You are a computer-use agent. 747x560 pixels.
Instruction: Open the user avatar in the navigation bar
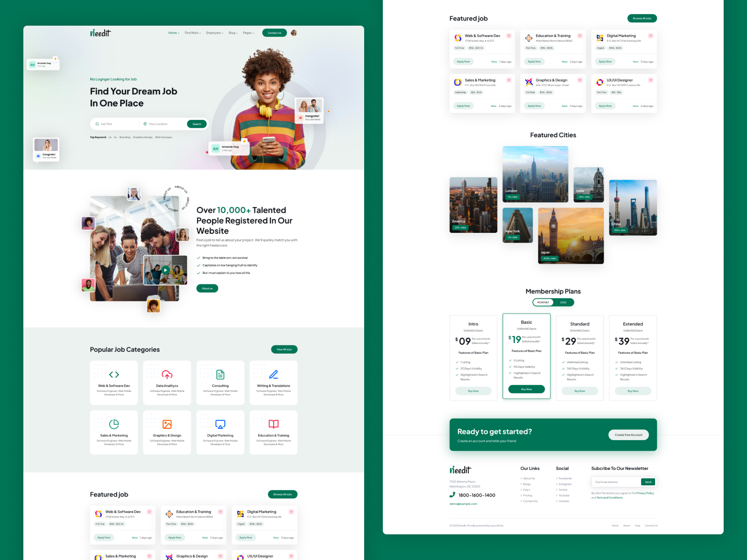tap(294, 33)
